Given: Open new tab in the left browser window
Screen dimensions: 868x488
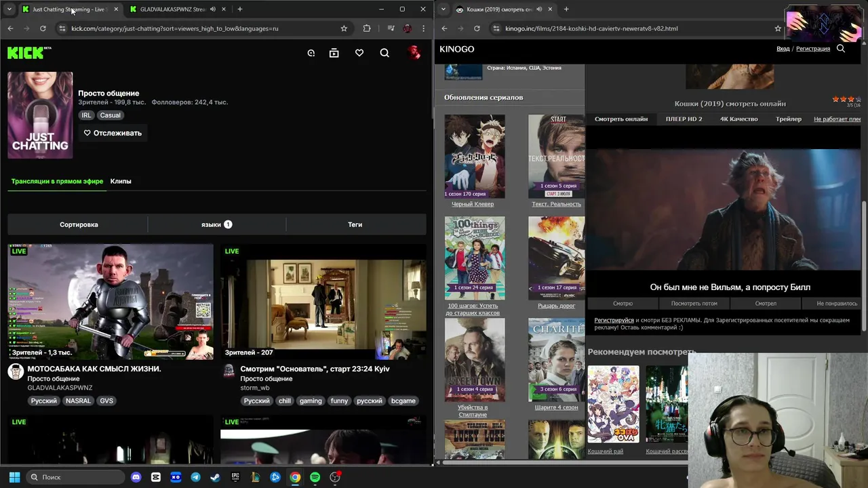Looking at the screenshot, I should (240, 9).
